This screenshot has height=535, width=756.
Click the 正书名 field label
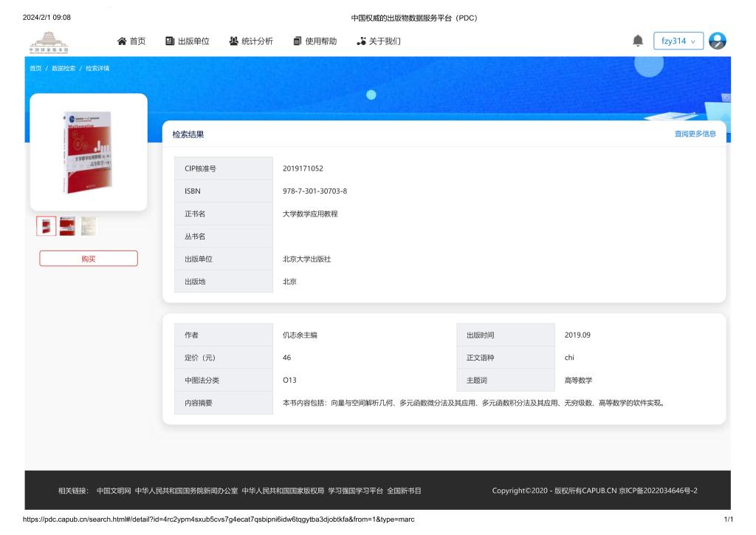click(x=195, y=214)
